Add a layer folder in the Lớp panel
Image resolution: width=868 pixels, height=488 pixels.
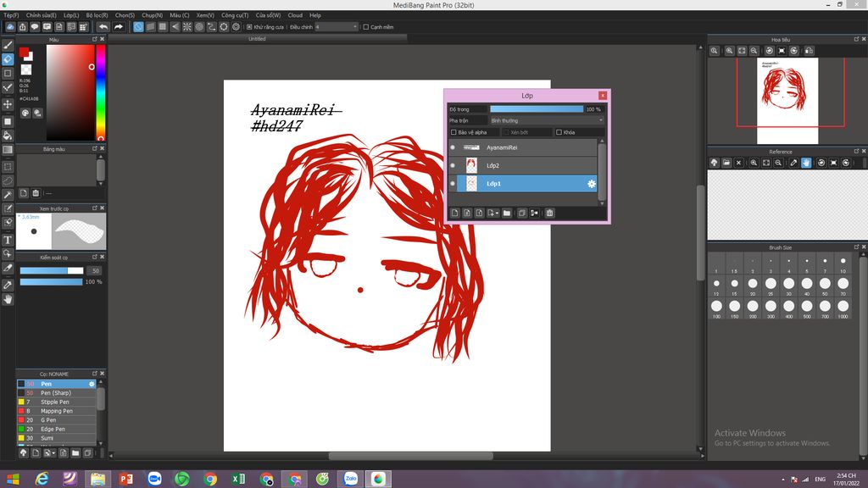pyautogui.click(x=507, y=213)
